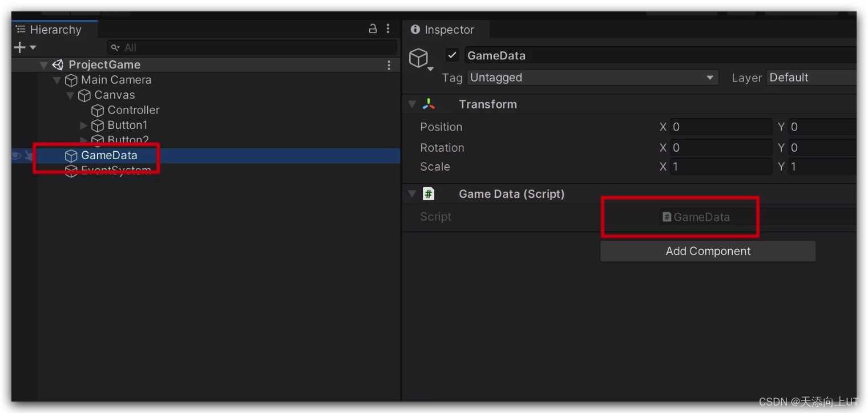Collapse the Transform component foldout
Image resolution: width=868 pixels, height=413 pixels.
coord(412,104)
